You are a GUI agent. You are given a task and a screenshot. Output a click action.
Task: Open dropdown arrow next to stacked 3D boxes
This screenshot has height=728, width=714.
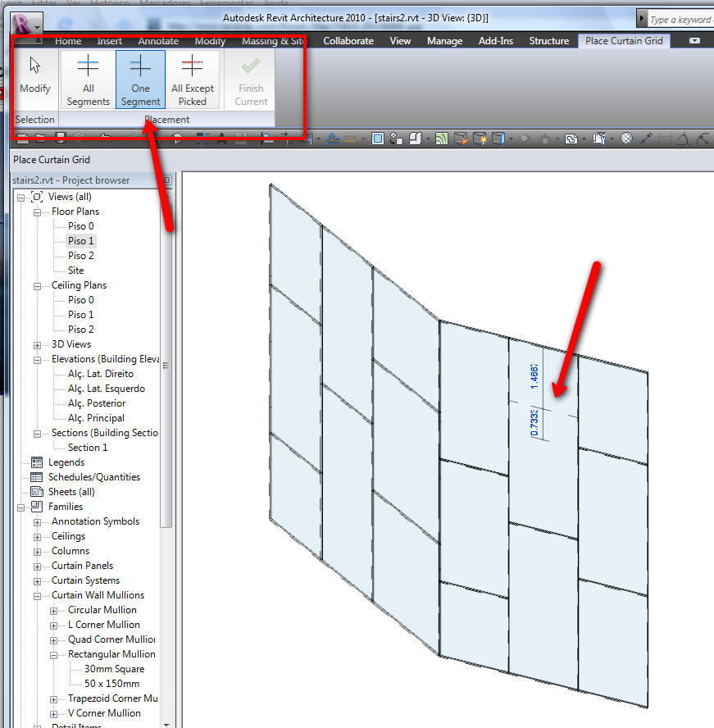428,139
